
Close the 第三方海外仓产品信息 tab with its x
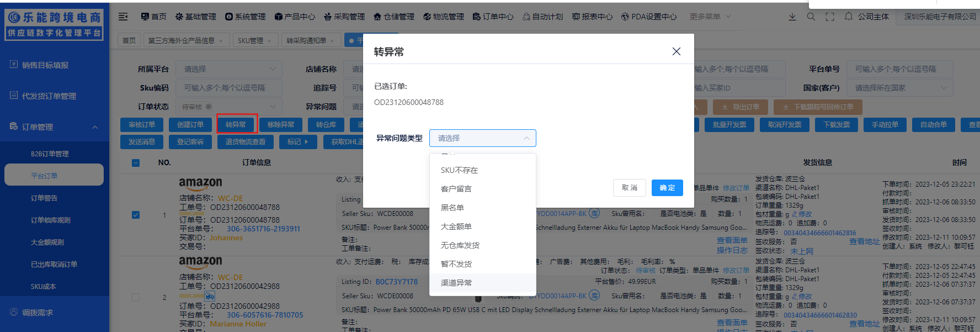tap(221, 41)
